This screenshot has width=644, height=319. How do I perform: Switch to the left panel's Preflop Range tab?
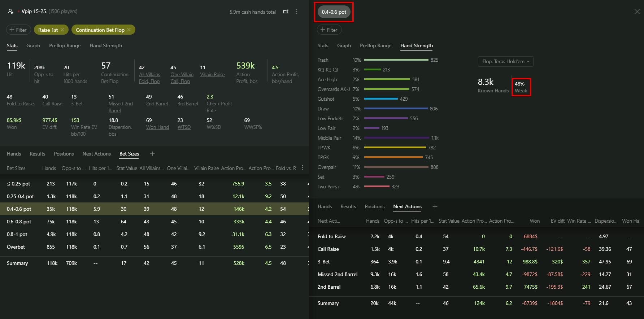(65, 45)
